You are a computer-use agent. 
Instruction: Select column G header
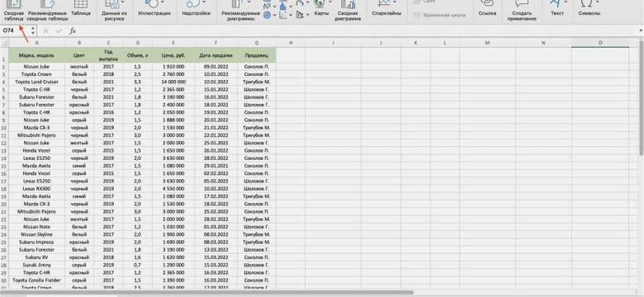pos(257,43)
